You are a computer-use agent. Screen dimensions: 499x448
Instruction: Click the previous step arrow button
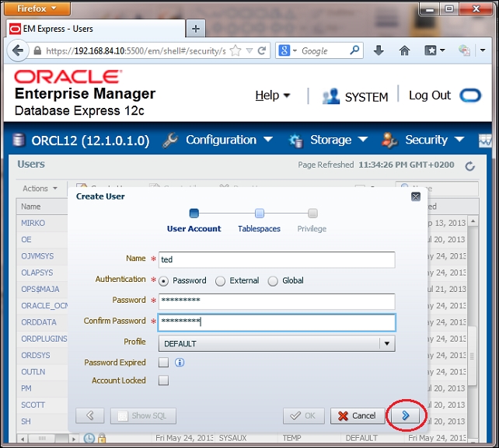[89, 415]
